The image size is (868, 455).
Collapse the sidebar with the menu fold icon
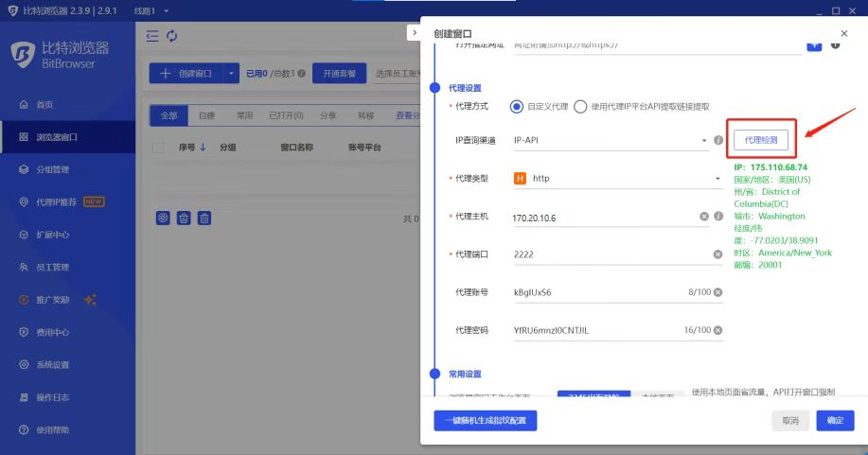click(152, 36)
